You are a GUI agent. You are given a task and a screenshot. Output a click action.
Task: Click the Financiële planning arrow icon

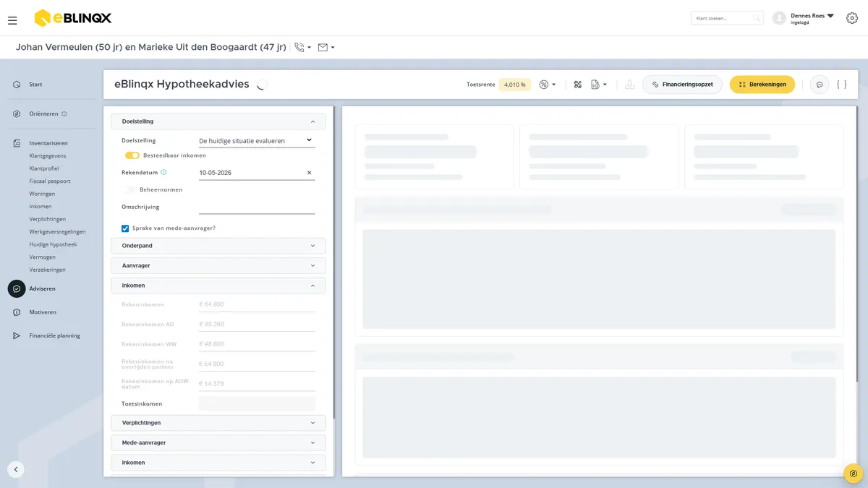coord(17,335)
